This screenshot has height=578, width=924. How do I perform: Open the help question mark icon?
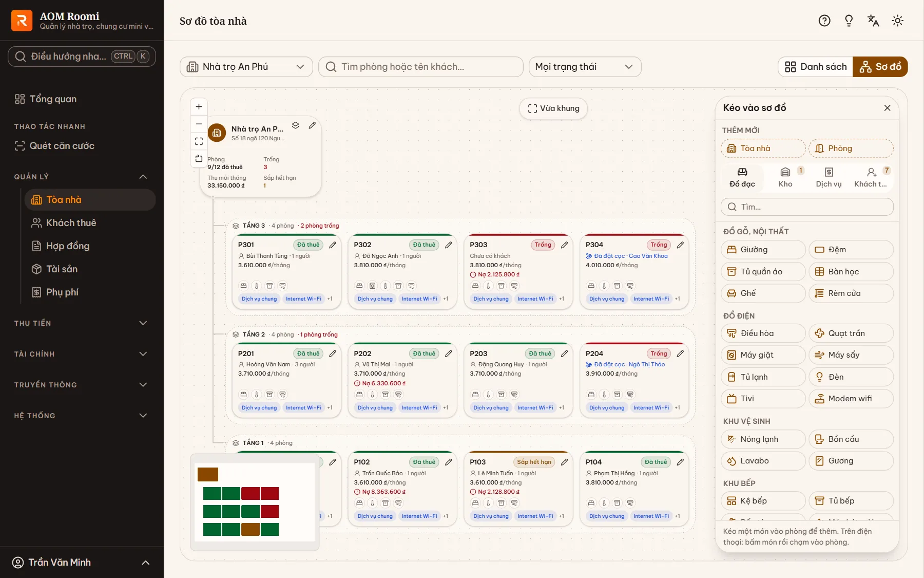(824, 21)
